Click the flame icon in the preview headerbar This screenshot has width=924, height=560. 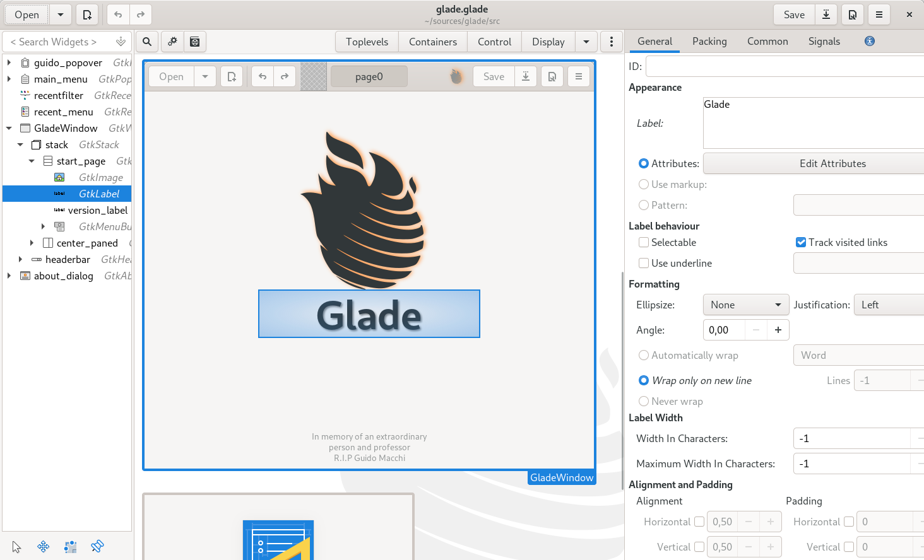click(456, 76)
